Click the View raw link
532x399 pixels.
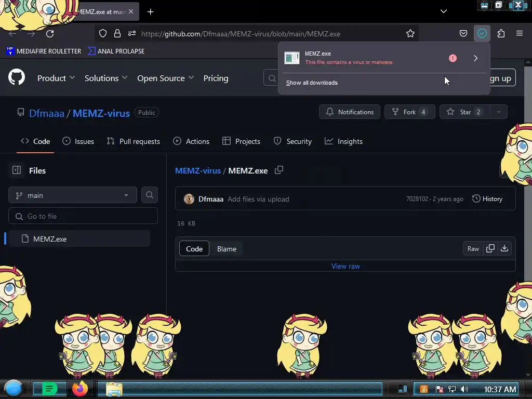point(345,267)
